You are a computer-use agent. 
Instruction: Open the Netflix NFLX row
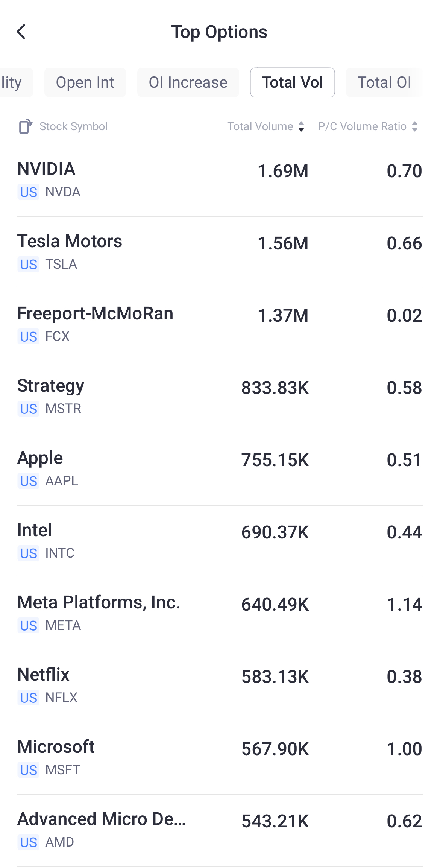pos(220,686)
